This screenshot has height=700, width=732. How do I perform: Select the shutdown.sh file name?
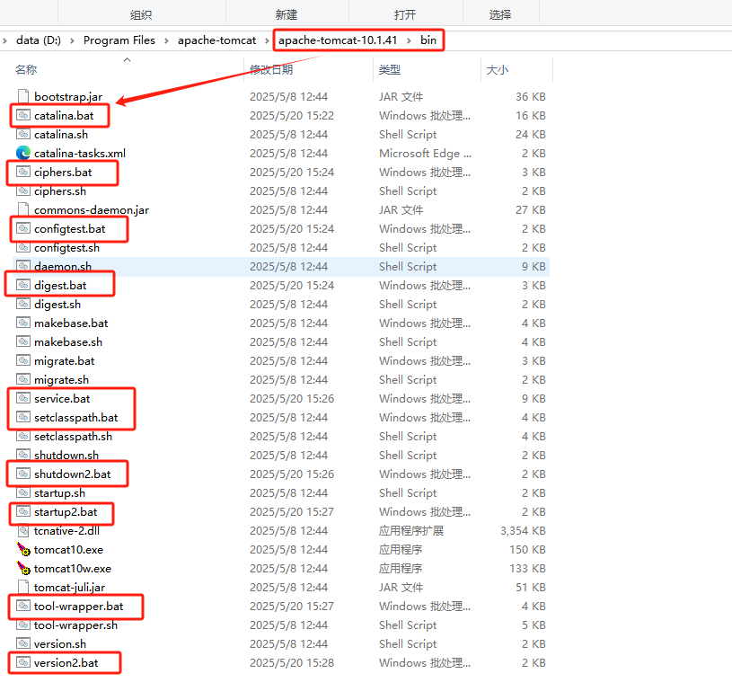[66, 455]
